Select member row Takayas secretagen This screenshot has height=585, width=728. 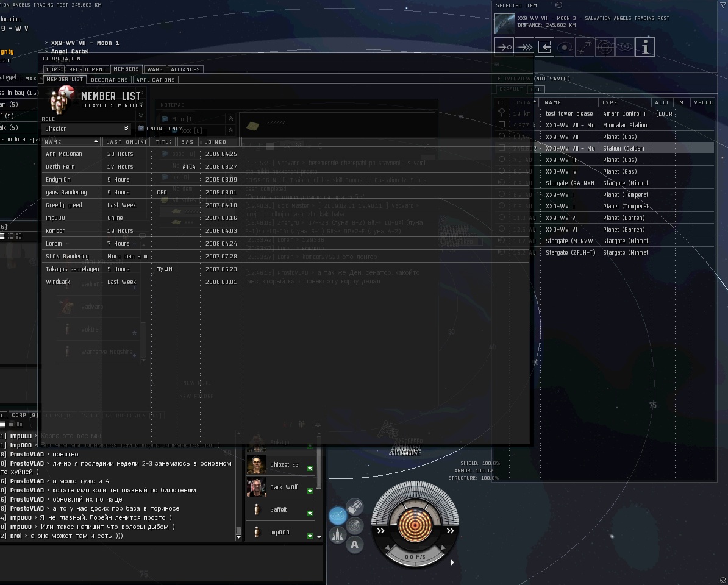[285, 269]
